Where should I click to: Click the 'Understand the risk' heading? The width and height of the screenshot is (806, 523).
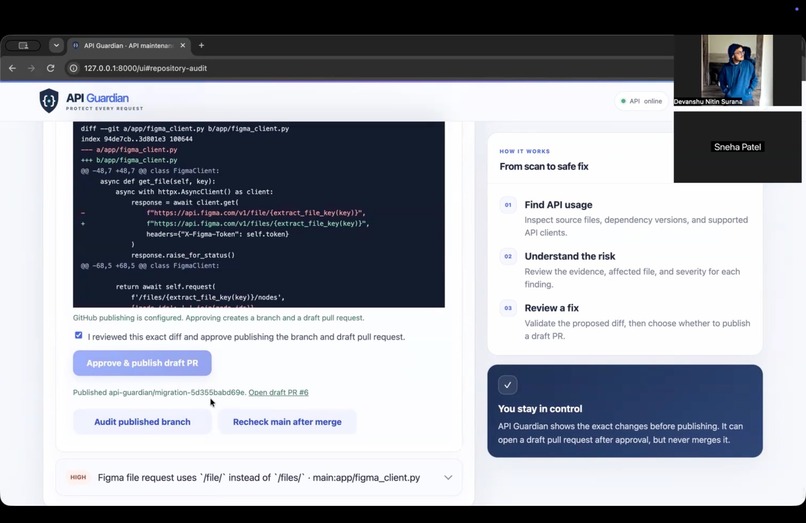click(x=570, y=256)
